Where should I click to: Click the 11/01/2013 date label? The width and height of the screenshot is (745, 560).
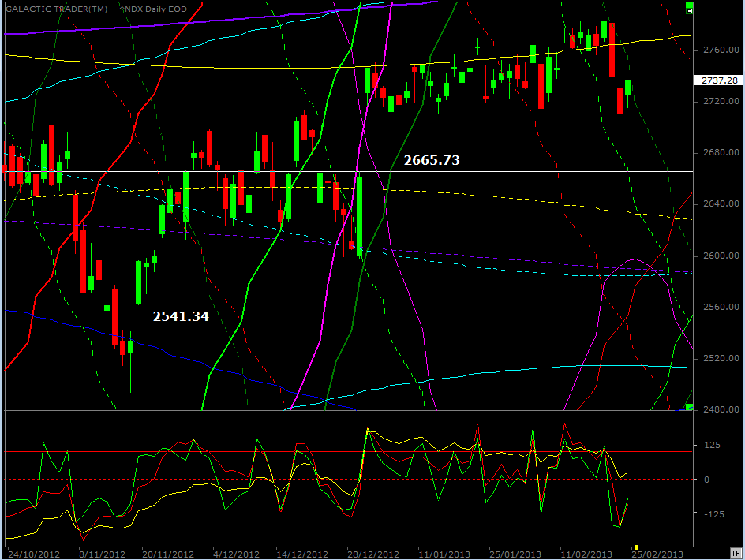(x=444, y=554)
